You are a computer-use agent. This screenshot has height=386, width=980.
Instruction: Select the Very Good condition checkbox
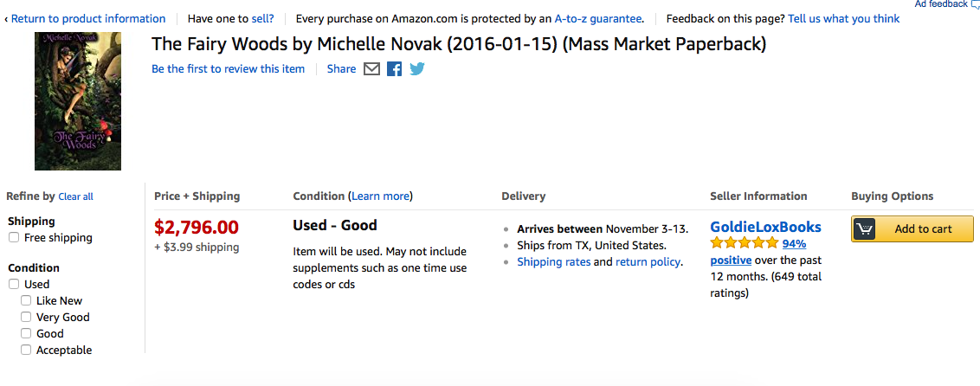pyautogui.click(x=26, y=317)
